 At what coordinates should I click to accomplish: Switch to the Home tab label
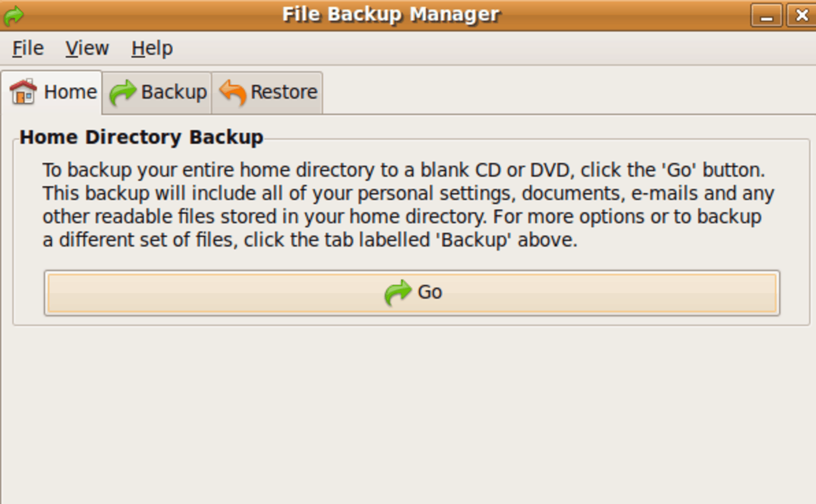click(71, 92)
